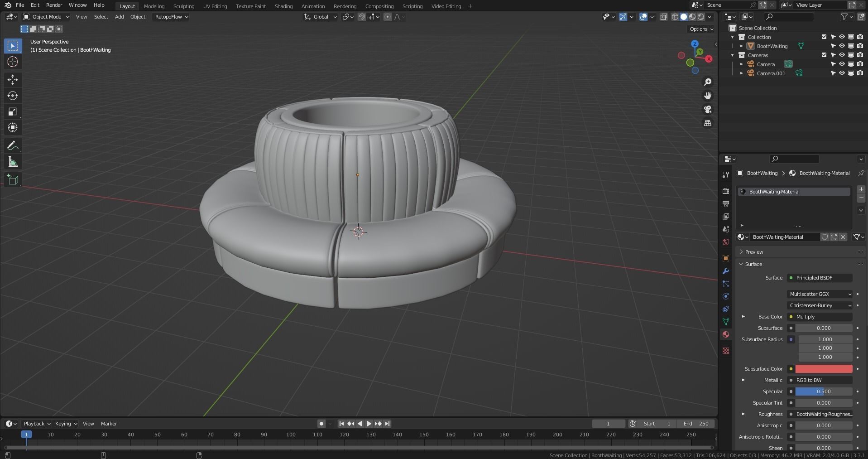Image resolution: width=868 pixels, height=459 pixels.
Task: Click the current frame number field
Action: (608, 424)
